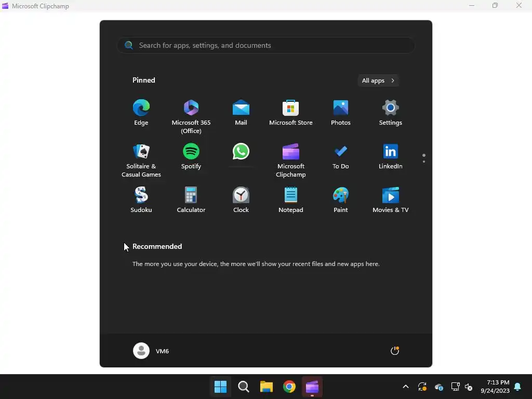Viewport: 532px width, 399px height.
Task: Open Microsoft Store from pinned apps
Action: tap(291, 113)
